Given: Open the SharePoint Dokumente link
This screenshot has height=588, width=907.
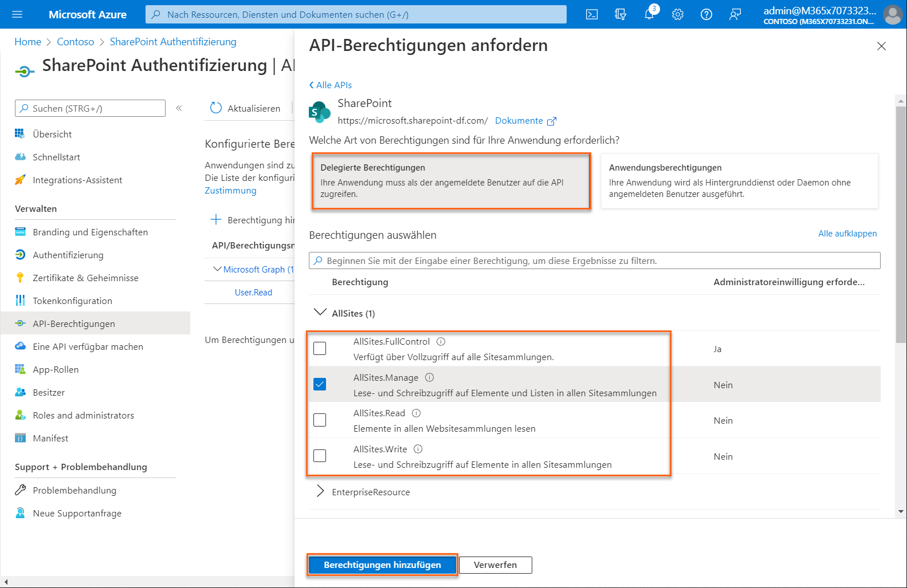Looking at the screenshot, I should 525,121.
